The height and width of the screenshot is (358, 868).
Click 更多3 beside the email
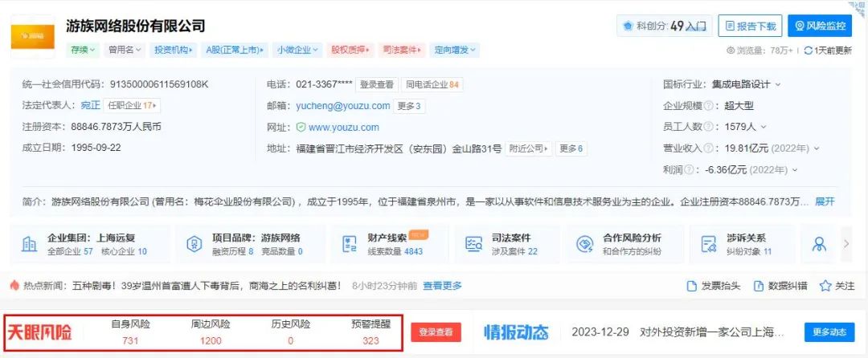pyautogui.click(x=409, y=106)
